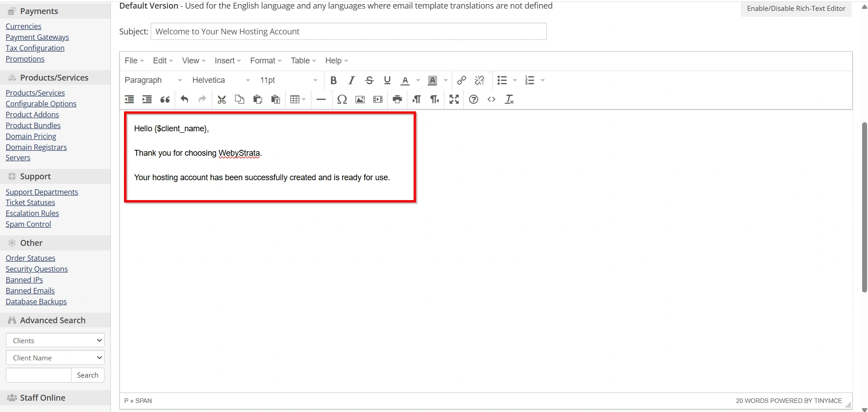This screenshot has height=412, width=868.
Task: Toggle italic formatting
Action: pyautogui.click(x=351, y=81)
